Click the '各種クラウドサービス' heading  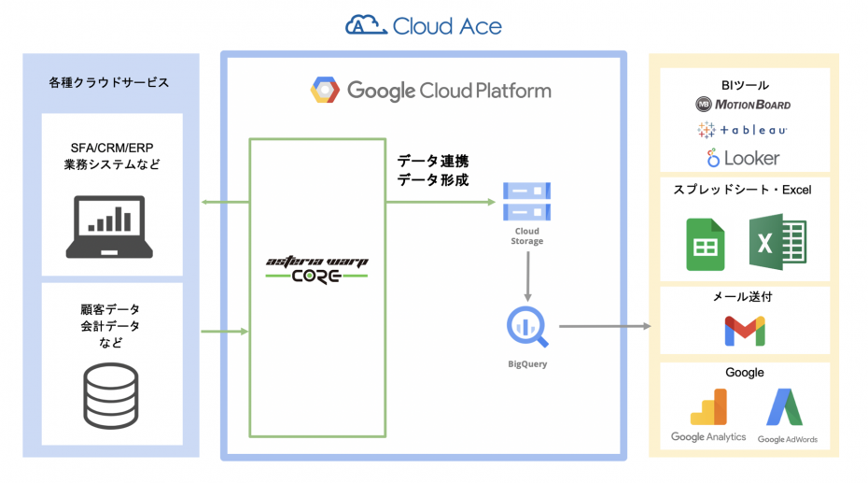pyautogui.click(x=108, y=82)
